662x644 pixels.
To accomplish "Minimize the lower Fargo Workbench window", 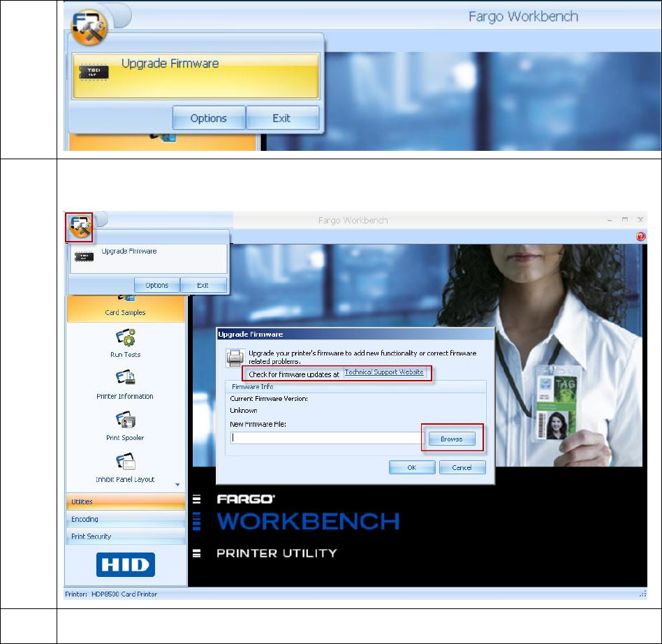I will click(x=610, y=220).
